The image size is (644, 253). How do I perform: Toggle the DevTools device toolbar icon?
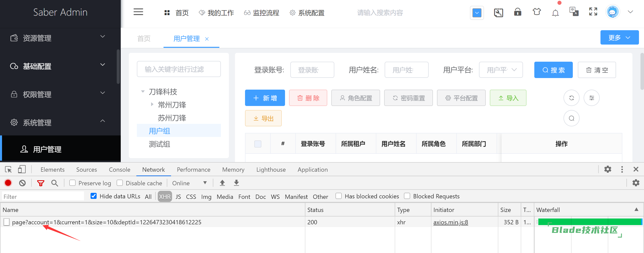22,169
